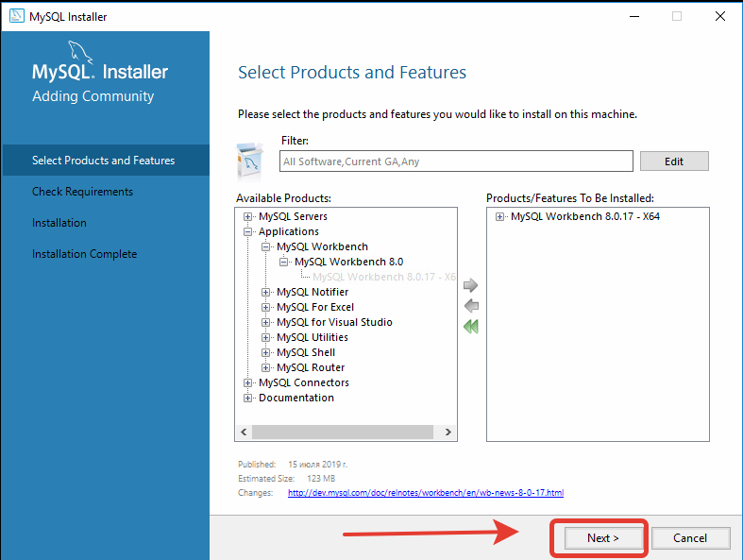Click the Edit filter button
The width and height of the screenshot is (743, 560).
pyautogui.click(x=674, y=161)
